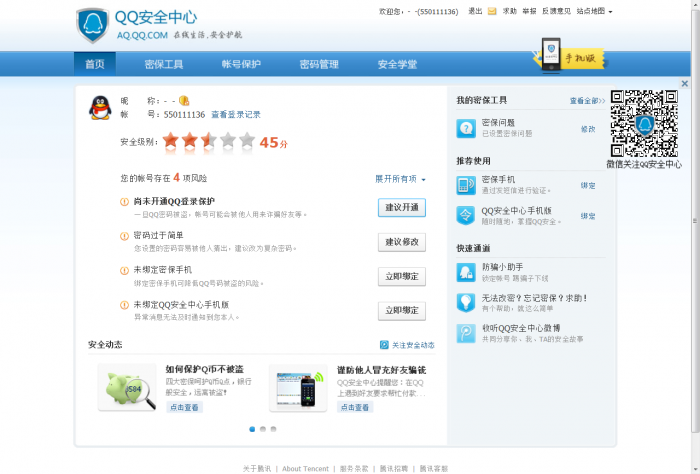The width and height of the screenshot is (700, 474).
Task: Click 立即绑定 for QQ安全中心手机版
Action: (x=402, y=311)
